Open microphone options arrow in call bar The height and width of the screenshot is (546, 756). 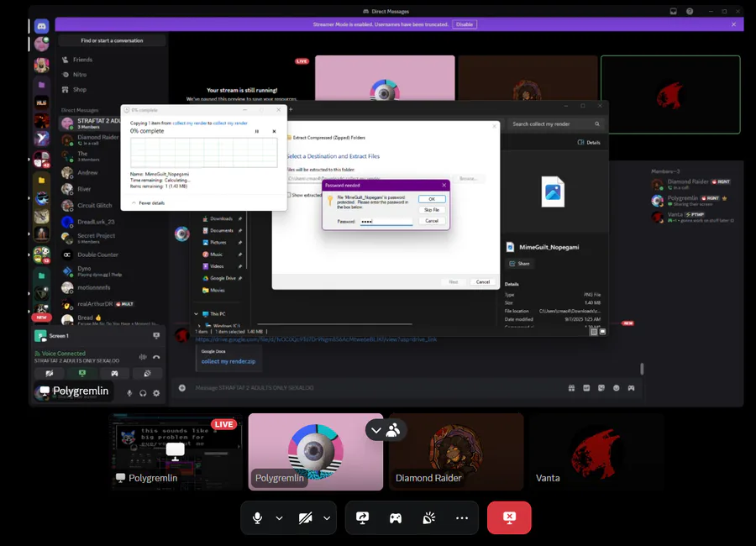tap(279, 518)
